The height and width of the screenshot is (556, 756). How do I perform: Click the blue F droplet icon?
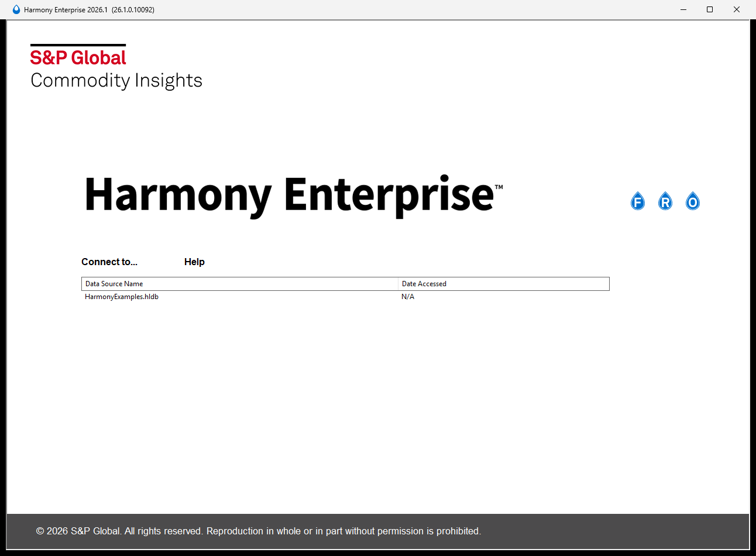tap(638, 201)
